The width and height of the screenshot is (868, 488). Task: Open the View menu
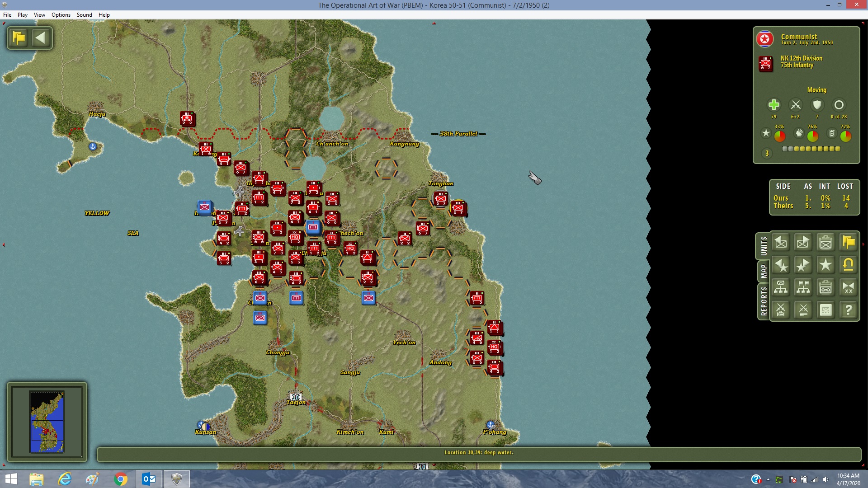pos(39,15)
